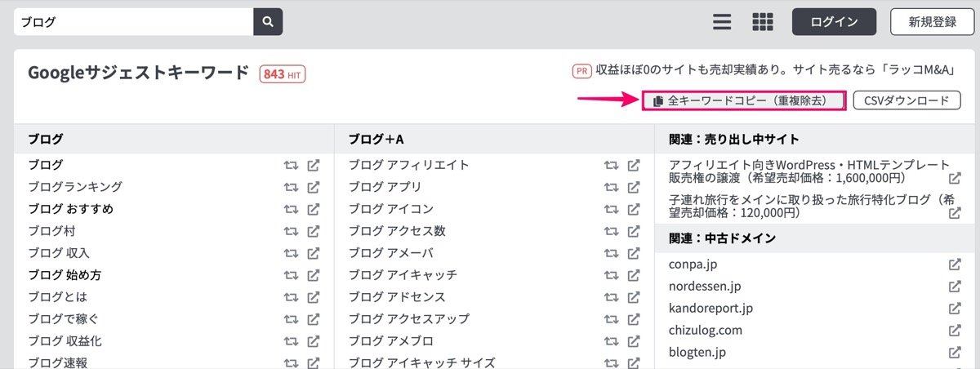Screen dimensions: 980x369
Task: Open external link for ブログ アメブロ
Action: [634, 341]
